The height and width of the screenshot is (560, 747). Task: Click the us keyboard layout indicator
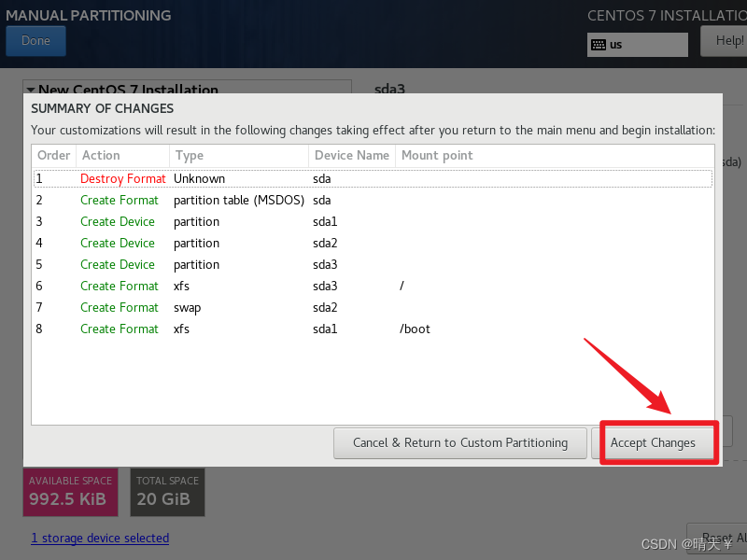point(638,45)
